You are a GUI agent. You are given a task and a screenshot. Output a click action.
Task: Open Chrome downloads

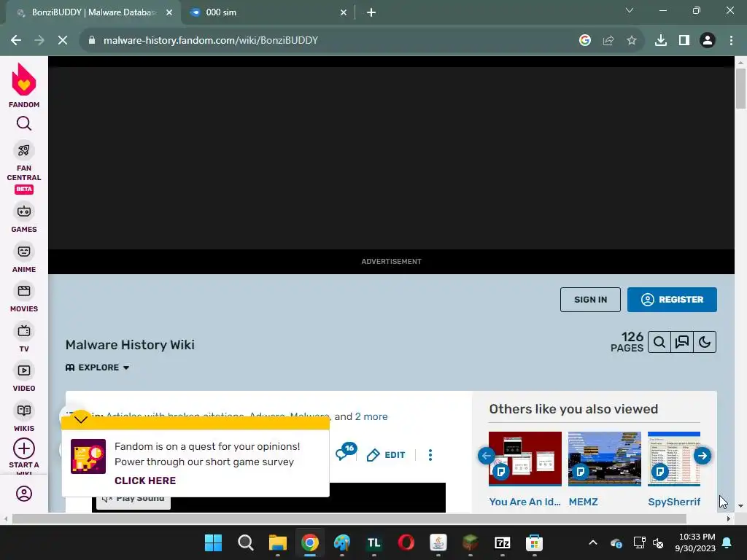pyautogui.click(x=661, y=41)
